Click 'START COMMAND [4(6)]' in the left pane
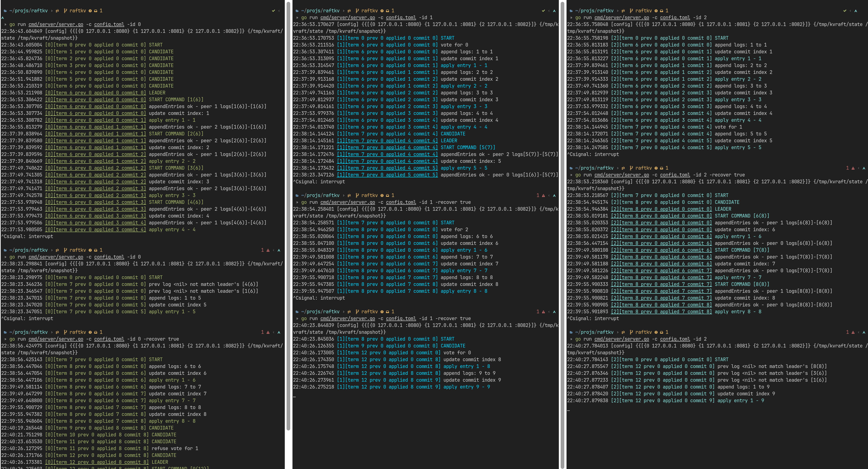This screenshot has height=469, width=868. (x=176, y=202)
